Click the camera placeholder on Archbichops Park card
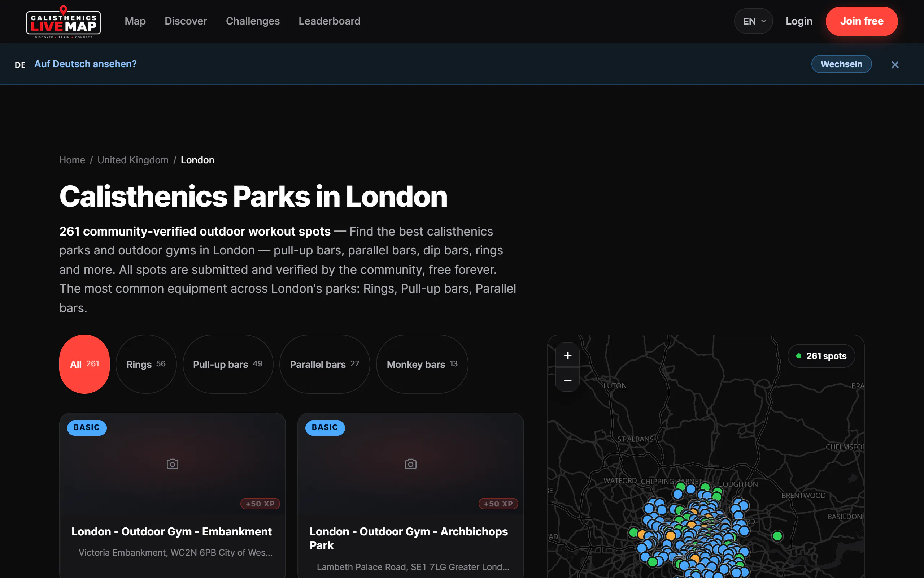Screen dimensions: 924x578 [410, 464]
